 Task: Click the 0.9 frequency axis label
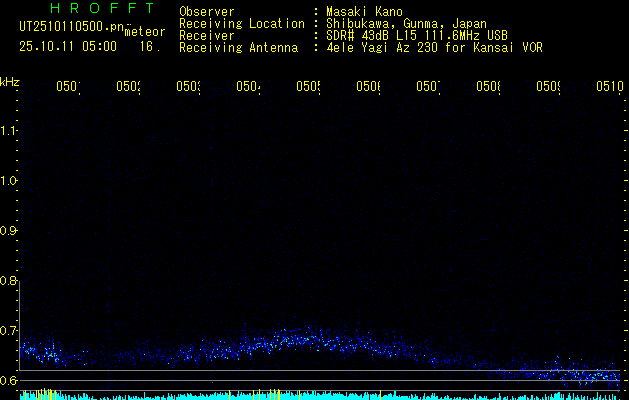(9, 231)
